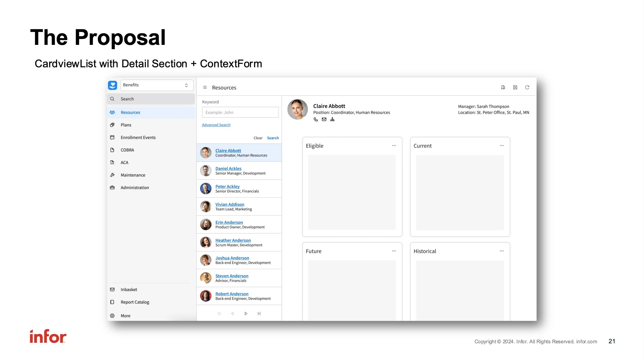Click the PDF export icon

click(x=503, y=87)
